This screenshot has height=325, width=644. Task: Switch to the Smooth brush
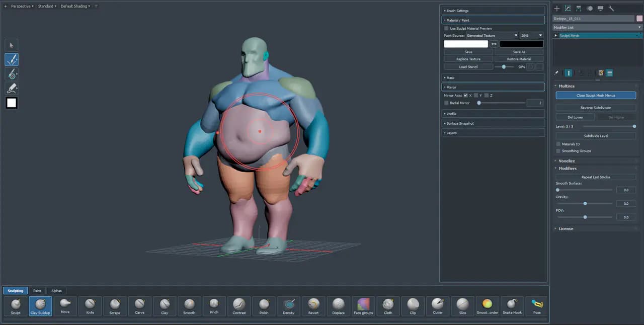189,306
